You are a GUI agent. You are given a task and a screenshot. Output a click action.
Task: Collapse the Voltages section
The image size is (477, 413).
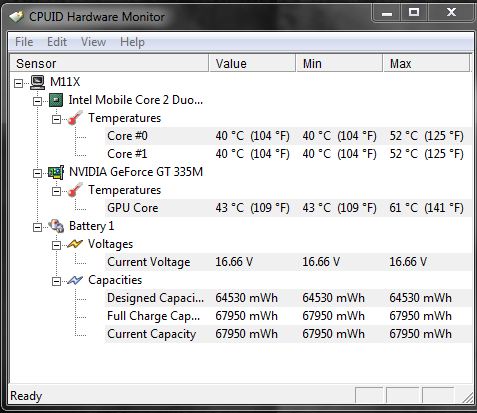tap(56, 245)
